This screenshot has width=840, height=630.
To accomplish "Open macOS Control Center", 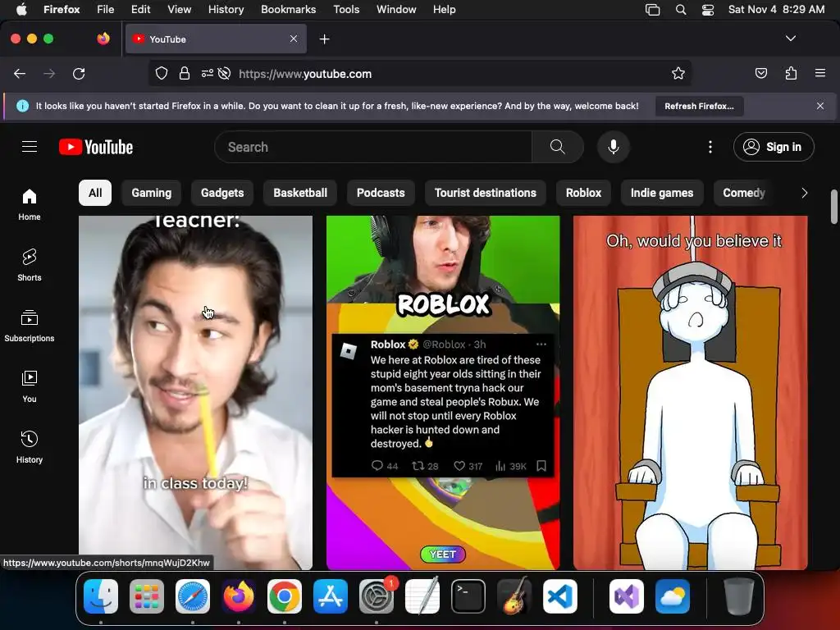I will tap(708, 10).
